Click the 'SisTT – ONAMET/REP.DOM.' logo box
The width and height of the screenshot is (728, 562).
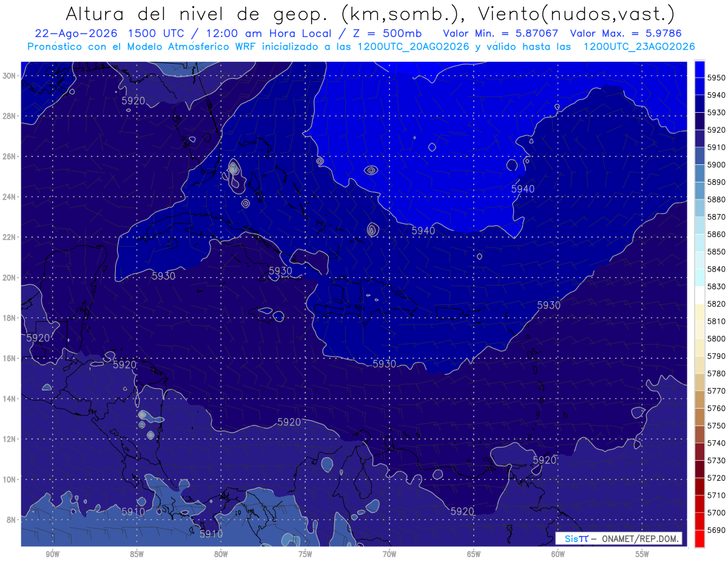click(x=618, y=538)
